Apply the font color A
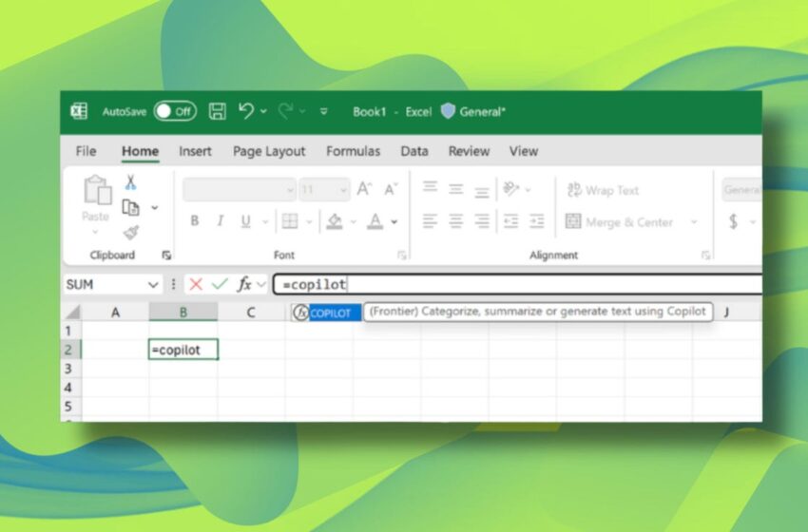This screenshot has width=808, height=532. click(x=375, y=221)
